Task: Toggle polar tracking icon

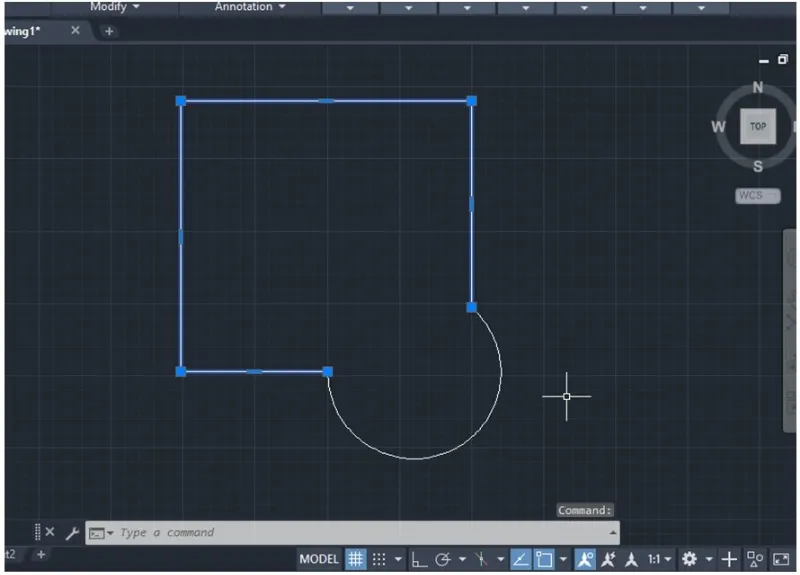Action: (442, 560)
